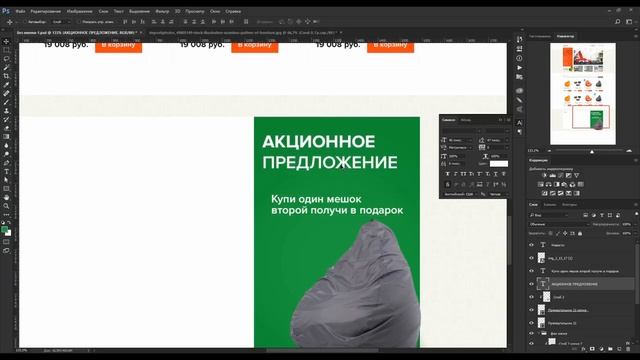Click the white text color swatch
This screenshot has height=360, width=640.
click(x=499, y=164)
